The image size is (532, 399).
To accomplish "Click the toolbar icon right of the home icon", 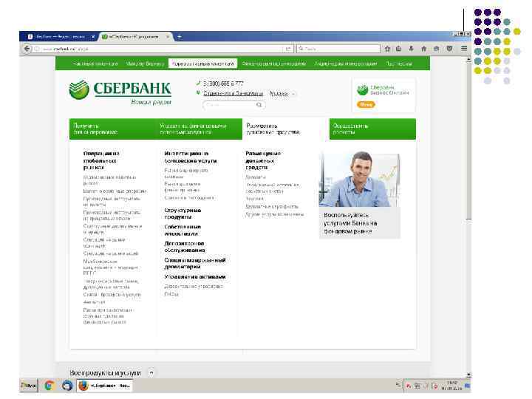I will [x=437, y=49].
